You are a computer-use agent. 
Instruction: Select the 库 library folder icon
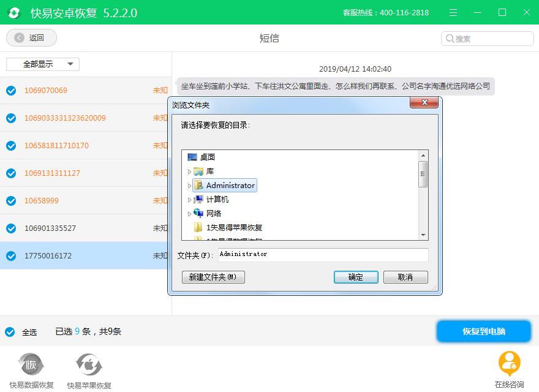[198, 171]
